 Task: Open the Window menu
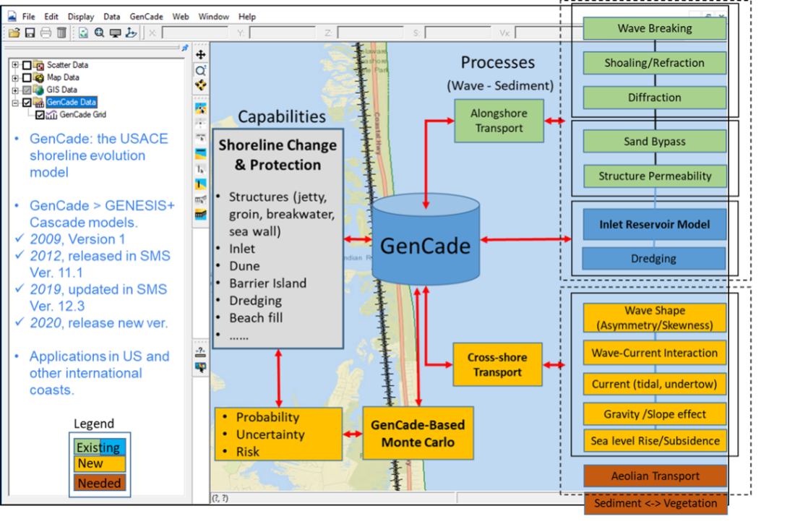213,17
